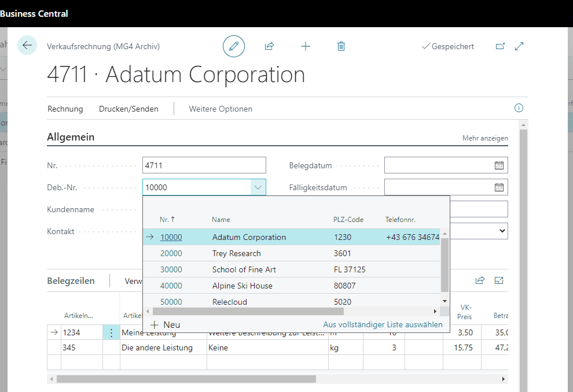
Task: Click Mehr anzeigen link
Action: pos(485,138)
